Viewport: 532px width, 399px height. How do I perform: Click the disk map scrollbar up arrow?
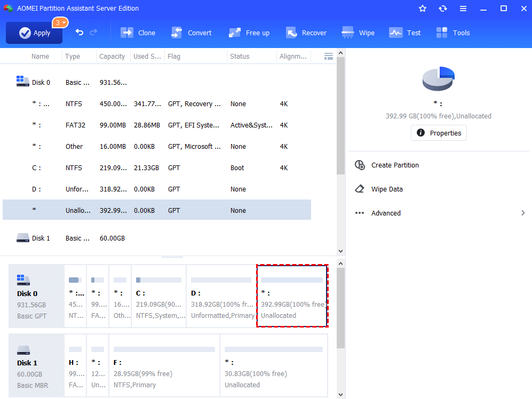click(x=340, y=264)
